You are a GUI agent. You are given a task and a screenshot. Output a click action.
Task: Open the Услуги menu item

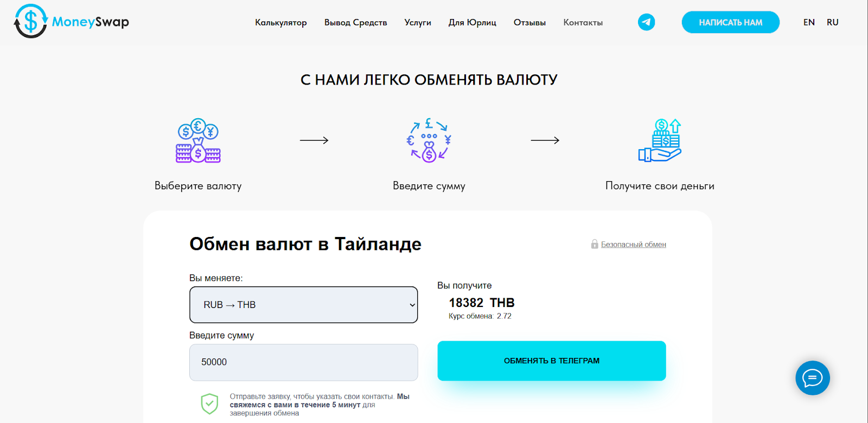[418, 23]
